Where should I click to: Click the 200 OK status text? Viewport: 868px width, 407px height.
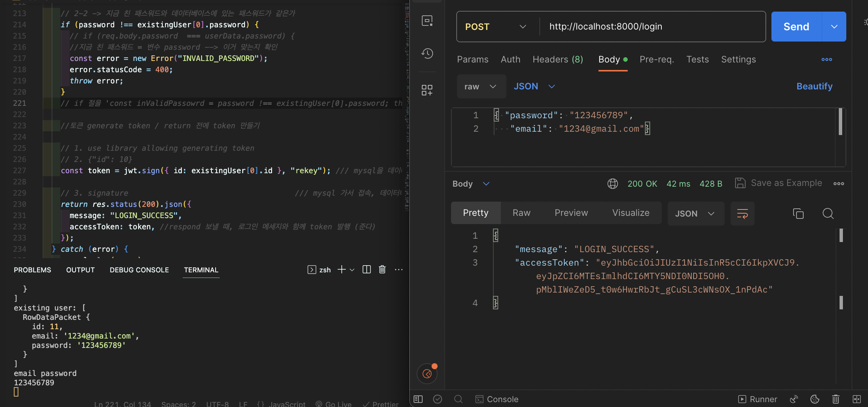(x=642, y=184)
